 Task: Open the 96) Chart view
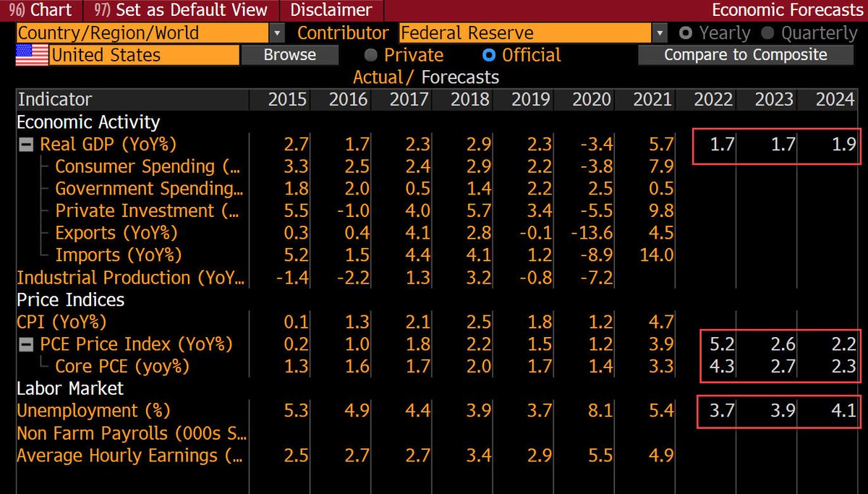41,10
